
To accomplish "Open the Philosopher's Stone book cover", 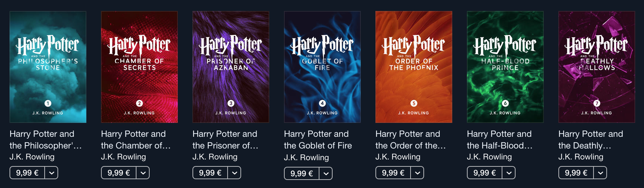I will [x=48, y=67].
